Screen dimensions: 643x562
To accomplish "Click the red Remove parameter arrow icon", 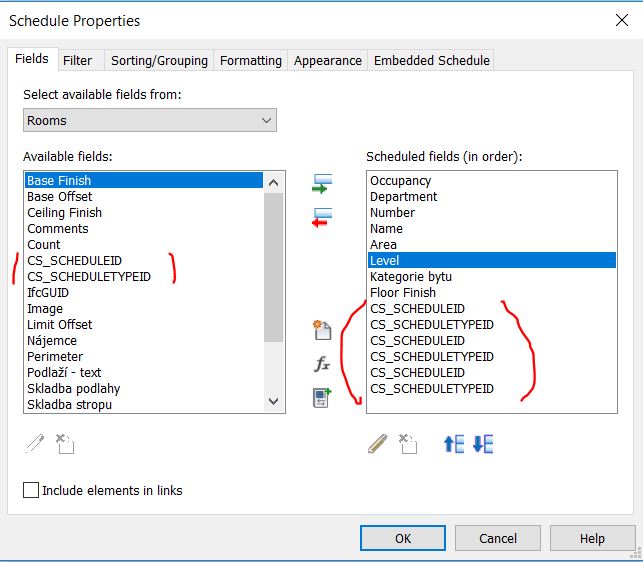I will pos(321,218).
